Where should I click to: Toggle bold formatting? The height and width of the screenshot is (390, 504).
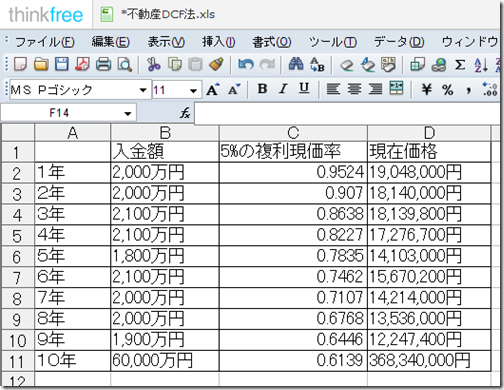[262, 89]
